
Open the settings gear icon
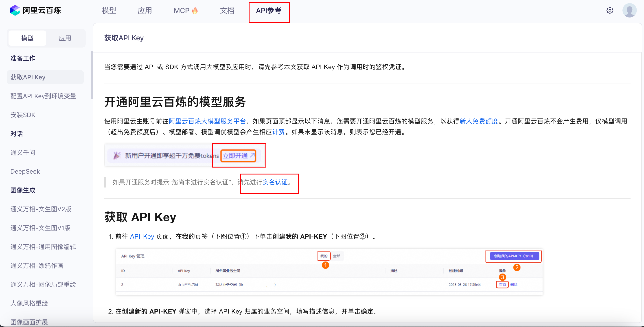tap(610, 10)
